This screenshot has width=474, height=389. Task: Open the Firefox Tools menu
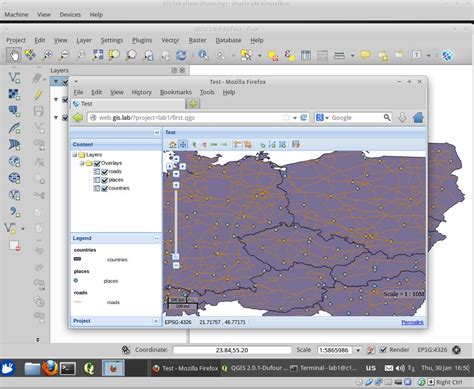pos(207,92)
